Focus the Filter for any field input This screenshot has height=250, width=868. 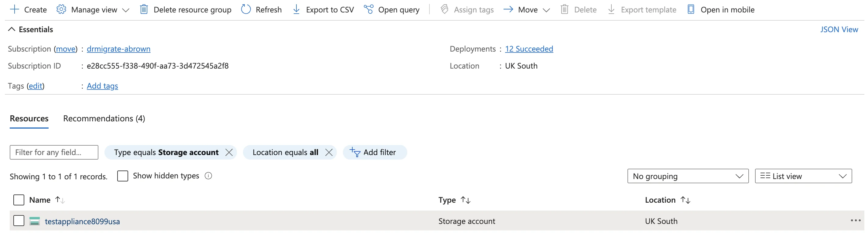[54, 152]
